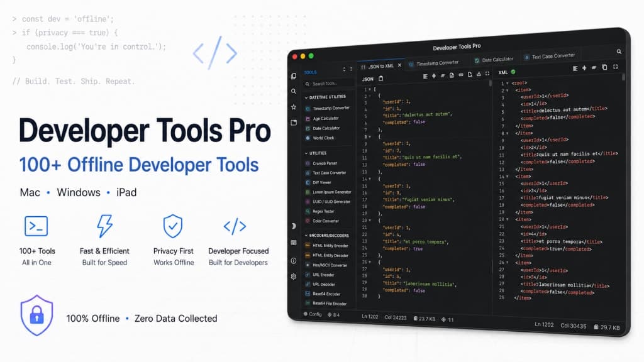
Task: Copy XML output with the copy icon
Action: click(604, 67)
